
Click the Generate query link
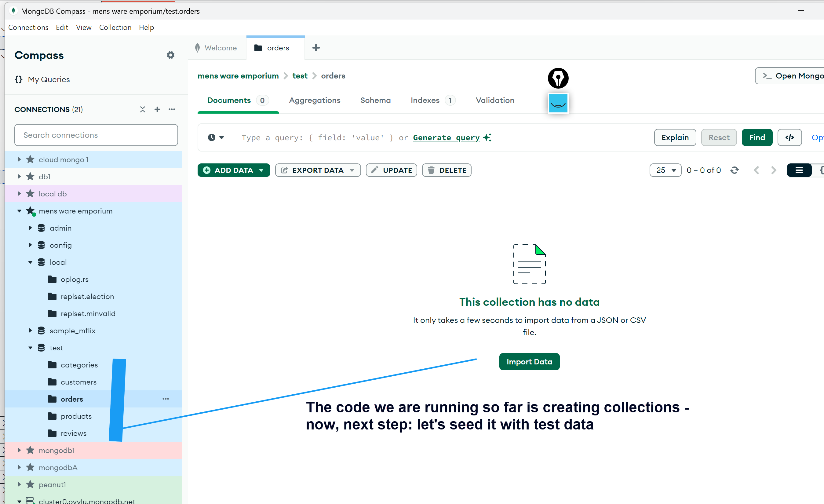(446, 137)
